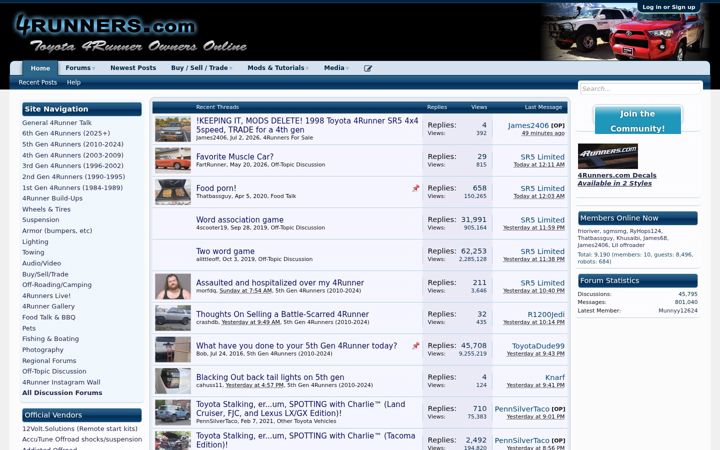Click last poster R1200Jedi

546,315
